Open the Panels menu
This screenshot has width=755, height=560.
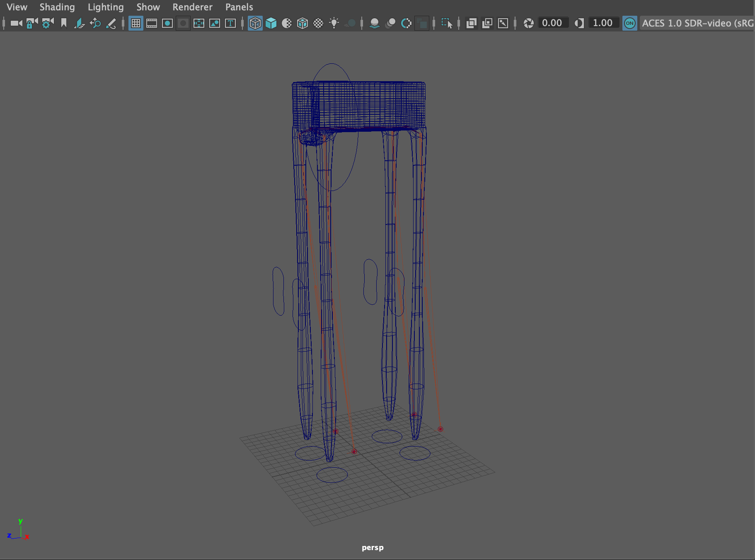239,7
